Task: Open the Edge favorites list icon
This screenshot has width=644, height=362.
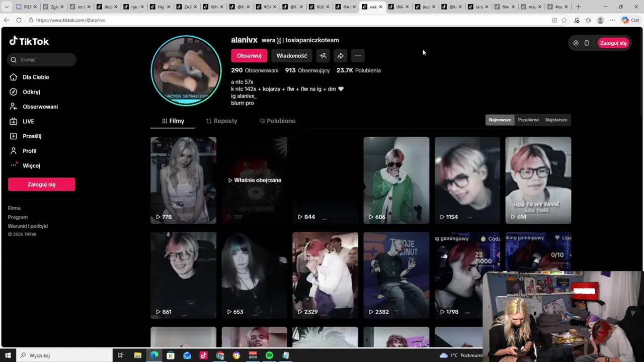Action: [x=588, y=20]
